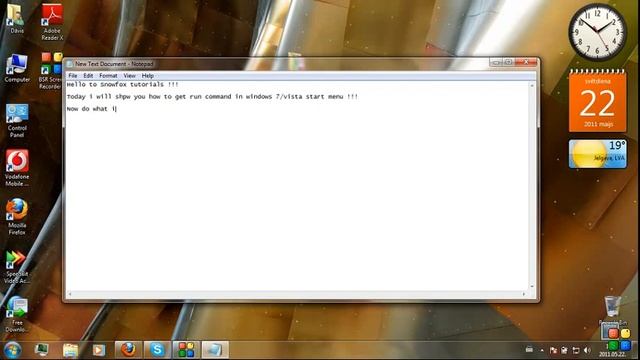Open taskbar date 2011.05.22

point(612,354)
